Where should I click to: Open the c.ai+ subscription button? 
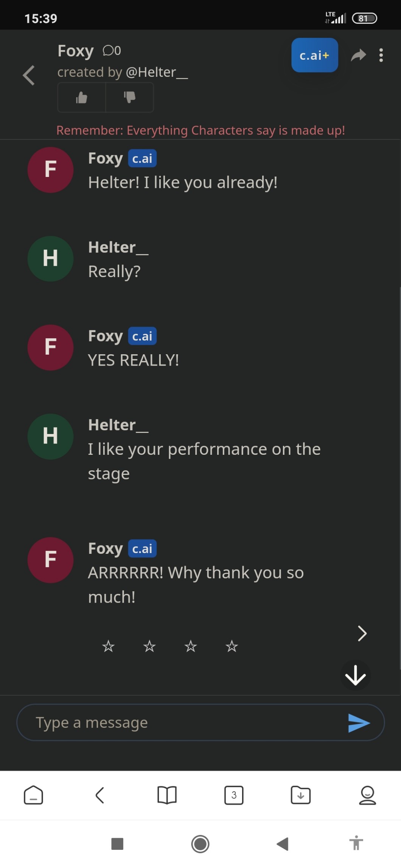coord(314,55)
